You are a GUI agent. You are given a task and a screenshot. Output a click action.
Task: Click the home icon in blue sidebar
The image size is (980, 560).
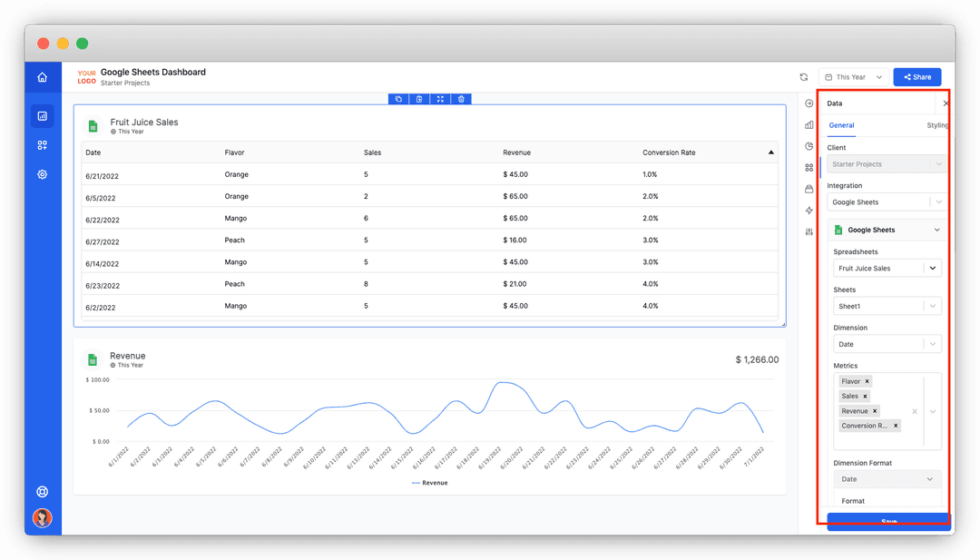[42, 77]
